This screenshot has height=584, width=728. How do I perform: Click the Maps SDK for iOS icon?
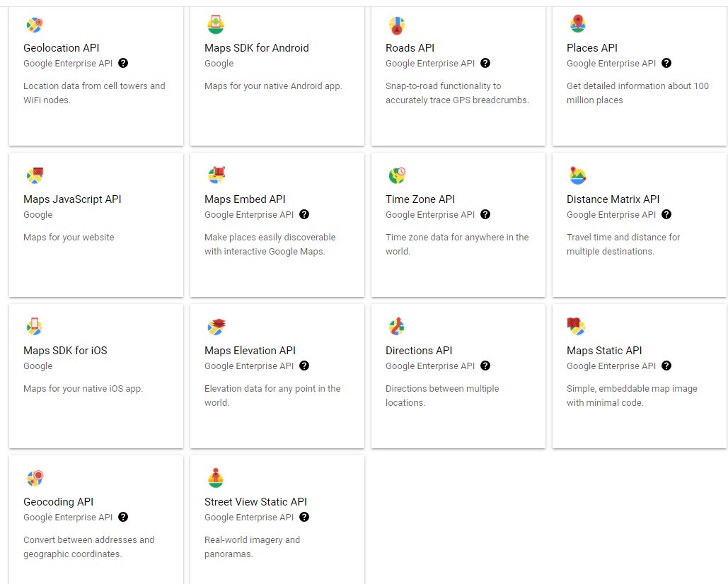[35, 326]
